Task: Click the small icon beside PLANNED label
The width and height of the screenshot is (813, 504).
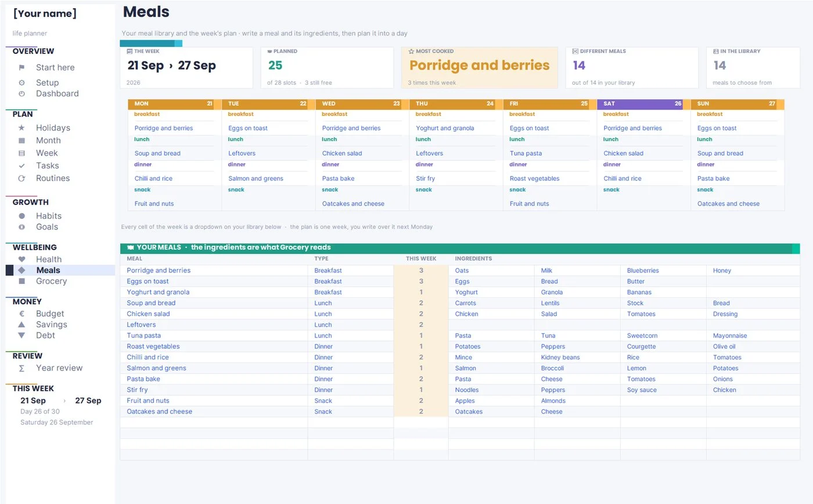Action: [269, 51]
